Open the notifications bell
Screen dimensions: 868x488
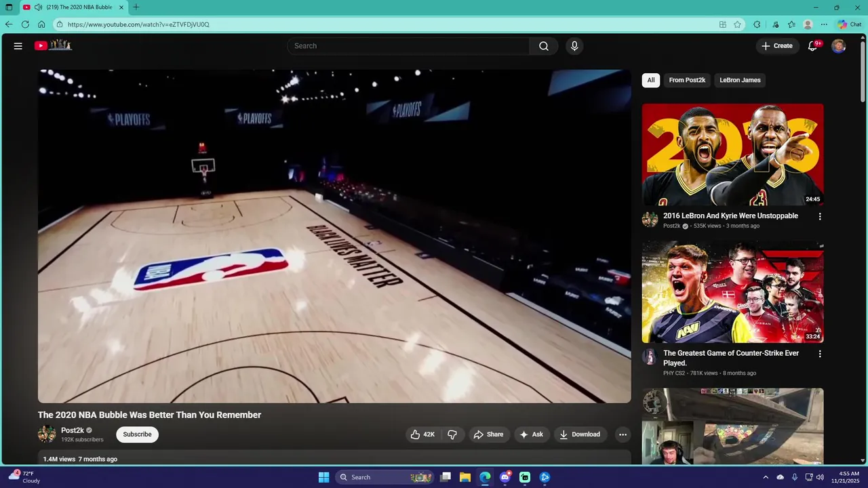click(812, 46)
